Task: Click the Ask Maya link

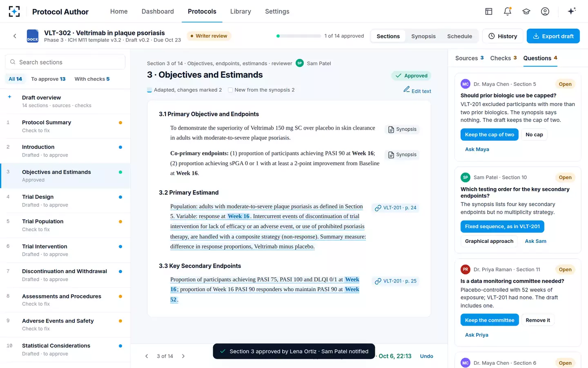Action: tap(477, 149)
